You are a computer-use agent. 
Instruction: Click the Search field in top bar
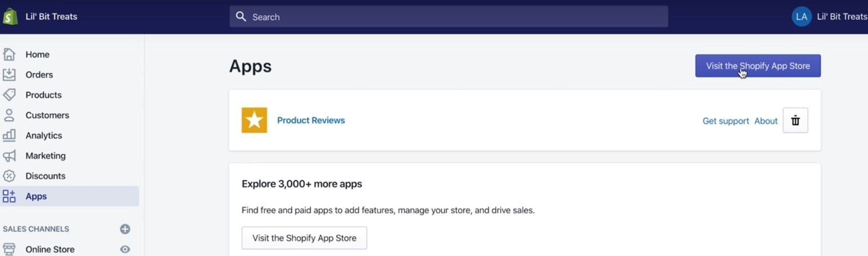click(x=448, y=16)
